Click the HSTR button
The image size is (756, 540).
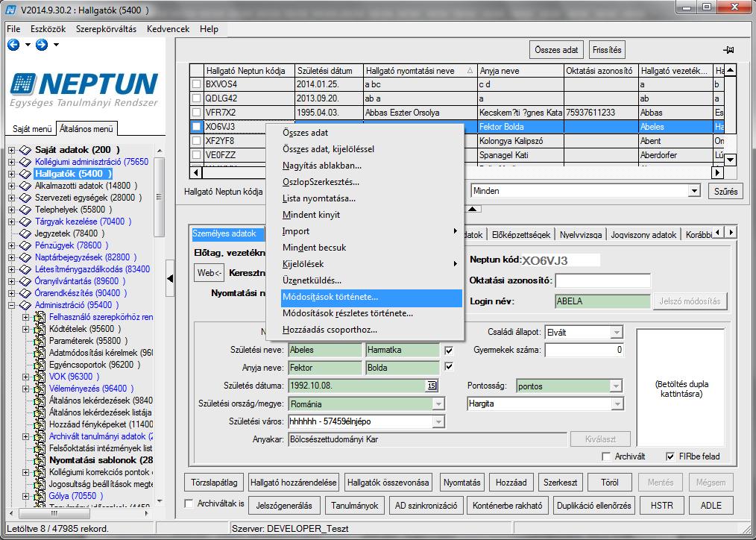(x=661, y=506)
